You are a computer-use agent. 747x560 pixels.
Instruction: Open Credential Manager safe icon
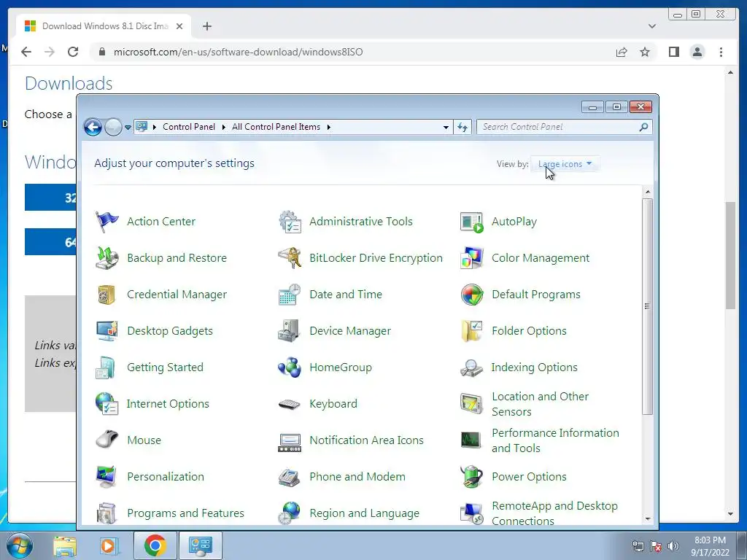point(107,295)
